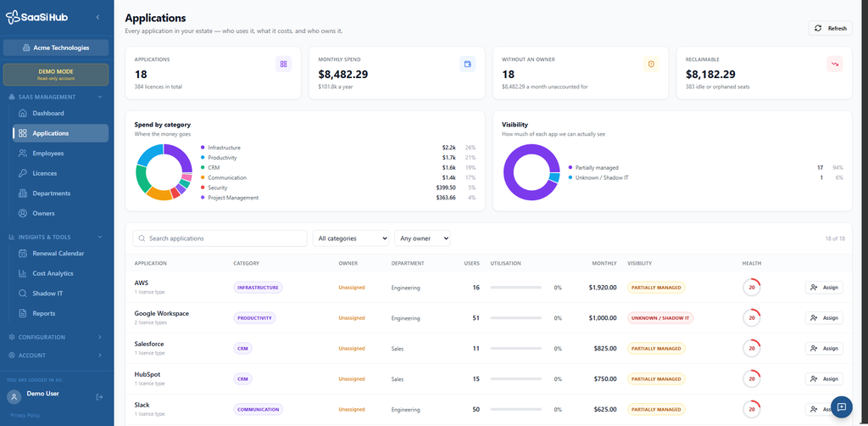Open the Any owner dropdown
The width and height of the screenshot is (868, 426).
pyautogui.click(x=422, y=238)
